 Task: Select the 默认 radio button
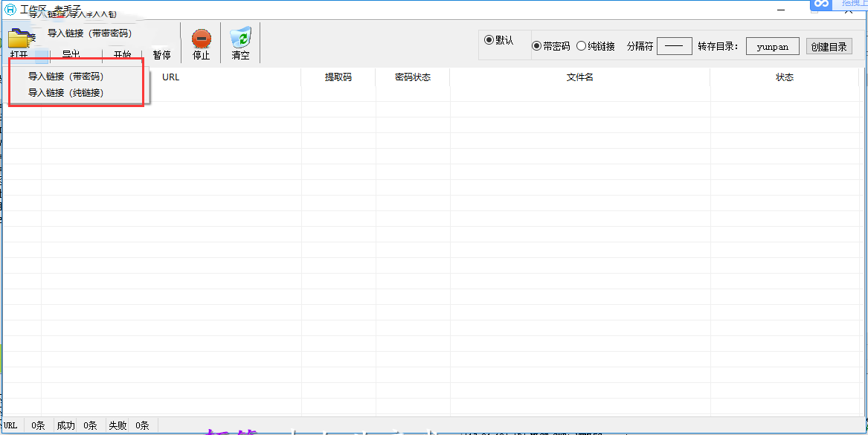click(x=489, y=40)
